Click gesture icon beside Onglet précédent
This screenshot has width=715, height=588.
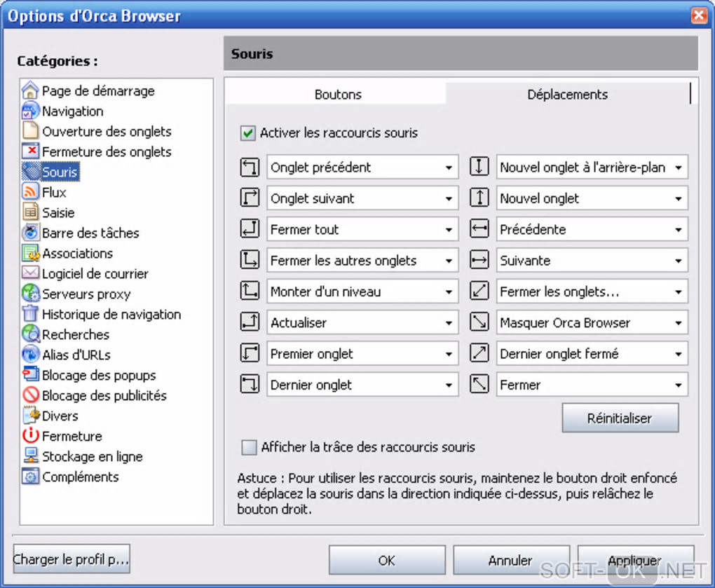[250, 167]
